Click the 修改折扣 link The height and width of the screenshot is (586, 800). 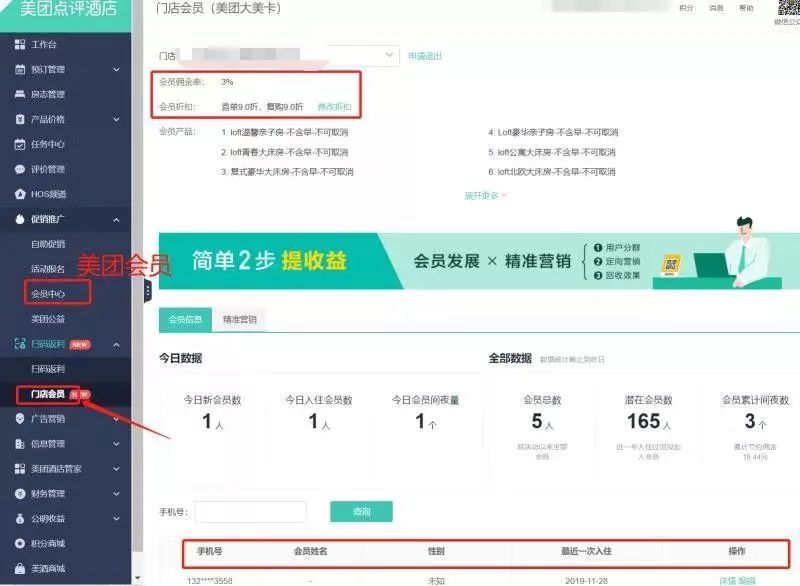[x=335, y=107]
